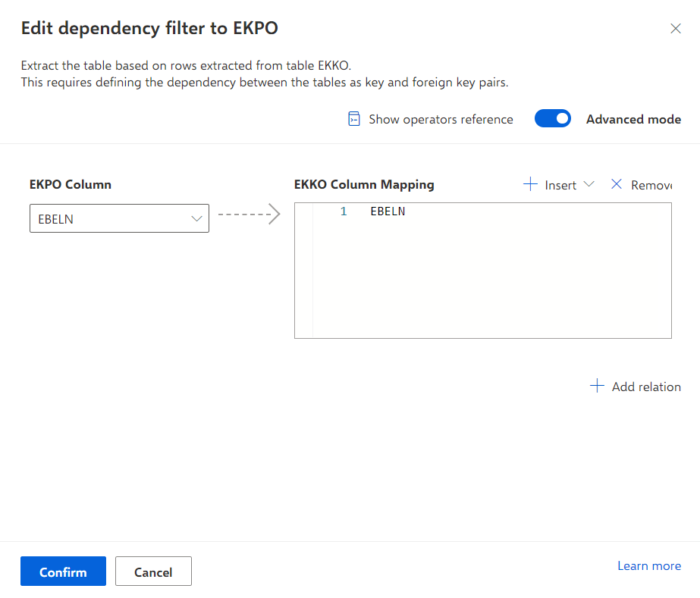Select line number 1 in the editor
This screenshot has width=700, height=598.
tap(344, 211)
